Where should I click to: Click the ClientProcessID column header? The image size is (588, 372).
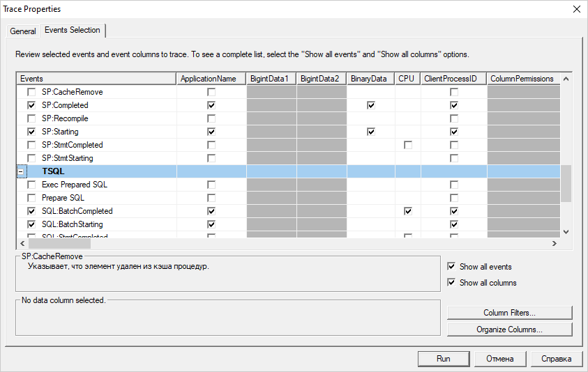click(x=450, y=79)
